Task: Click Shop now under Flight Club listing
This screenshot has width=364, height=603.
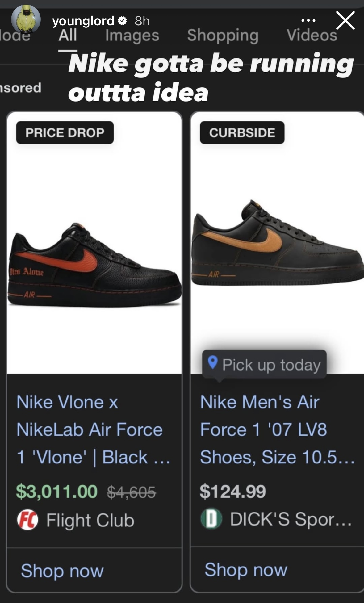Action: tap(62, 570)
